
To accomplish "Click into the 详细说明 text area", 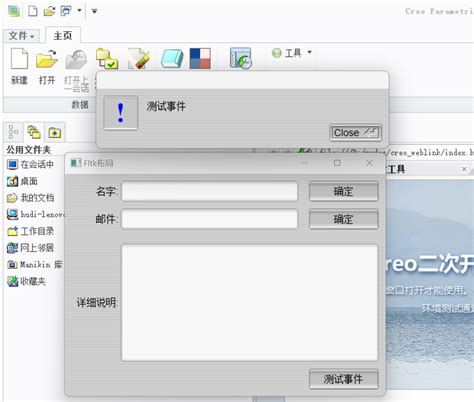I will coord(250,302).
